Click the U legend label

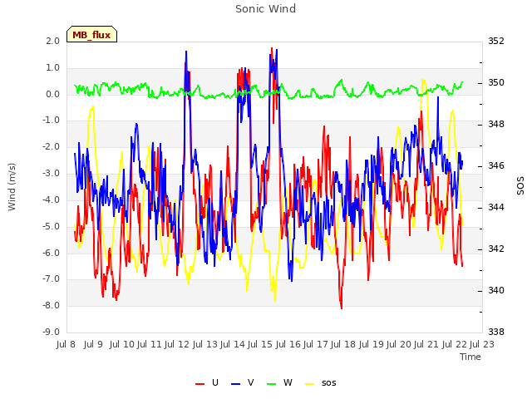point(215,382)
